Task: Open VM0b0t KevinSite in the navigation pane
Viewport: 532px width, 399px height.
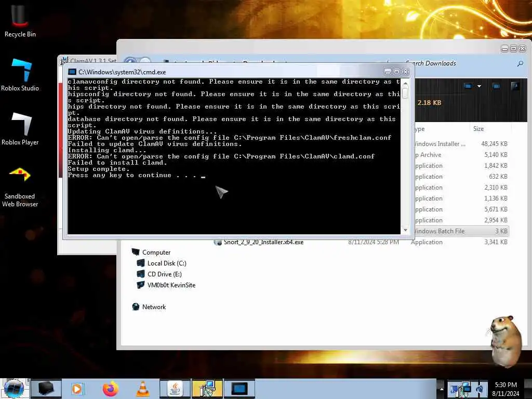Action: 166,285
